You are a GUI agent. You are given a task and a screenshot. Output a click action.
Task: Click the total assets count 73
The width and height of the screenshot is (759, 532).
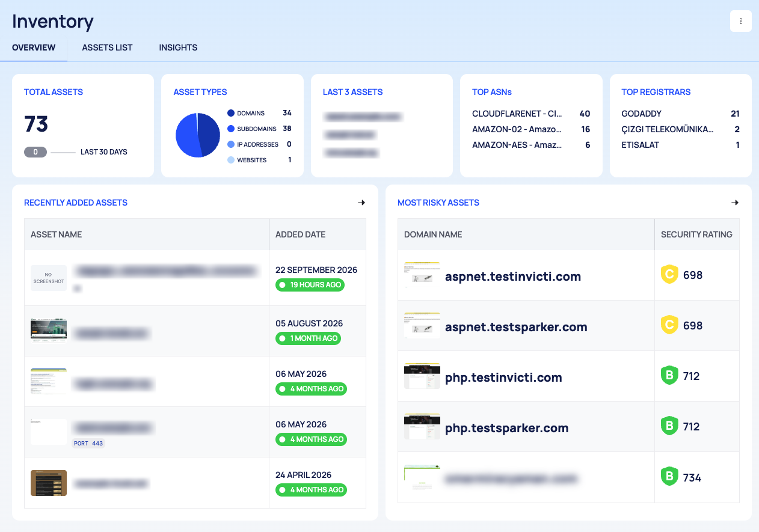coord(36,124)
